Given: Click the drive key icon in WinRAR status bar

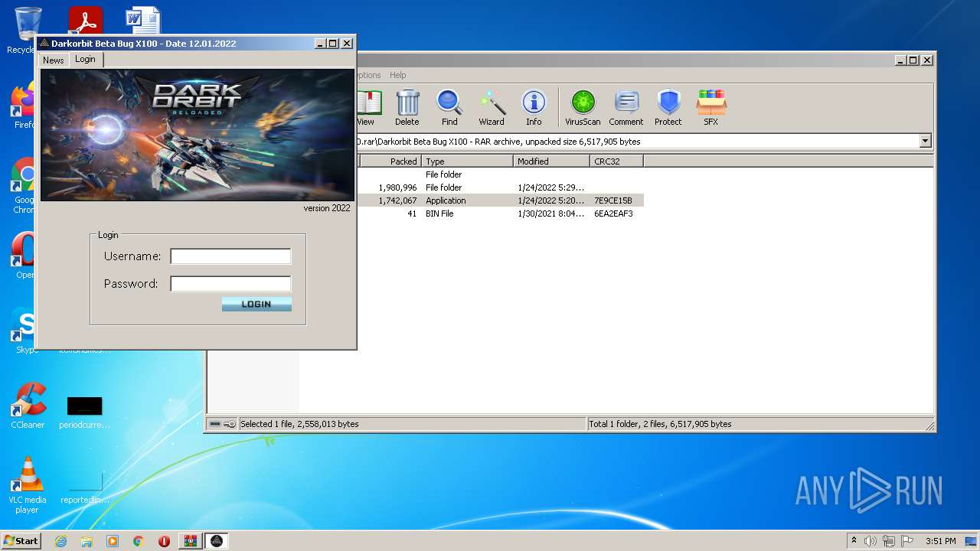Looking at the screenshot, I should [230, 424].
